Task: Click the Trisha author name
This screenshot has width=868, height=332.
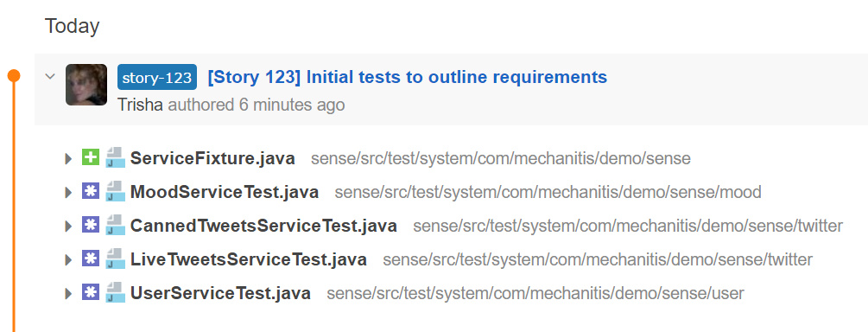Action: [x=140, y=105]
